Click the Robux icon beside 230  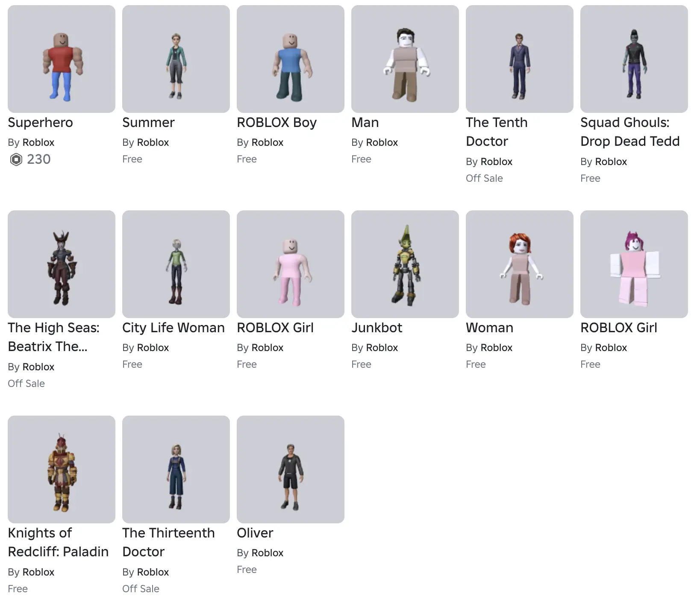(16, 159)
